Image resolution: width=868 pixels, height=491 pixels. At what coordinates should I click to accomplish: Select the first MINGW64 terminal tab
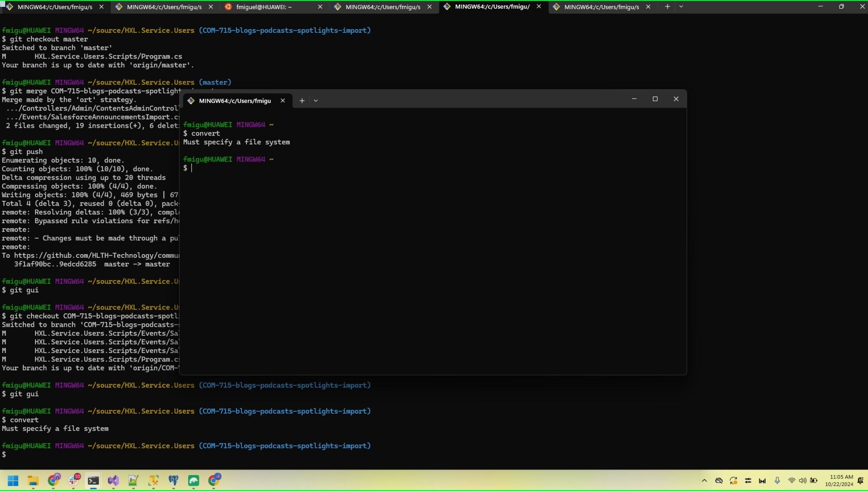55,7
